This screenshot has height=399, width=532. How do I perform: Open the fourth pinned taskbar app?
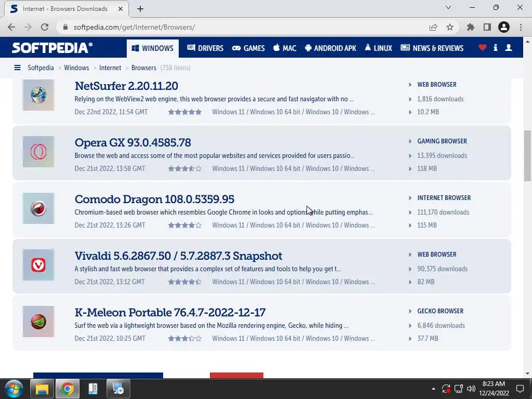(x=118, y=389)
